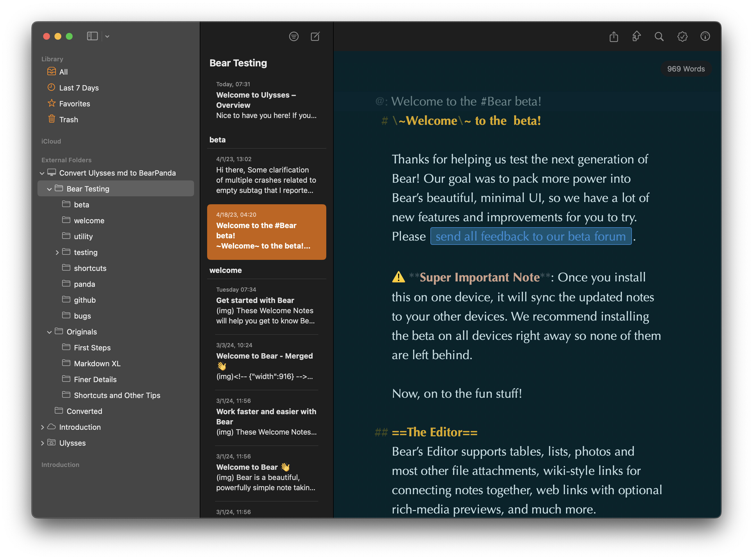Toggle the sidebar visibility button
Viewport: 753px width, 560px height.
point(92,36)
